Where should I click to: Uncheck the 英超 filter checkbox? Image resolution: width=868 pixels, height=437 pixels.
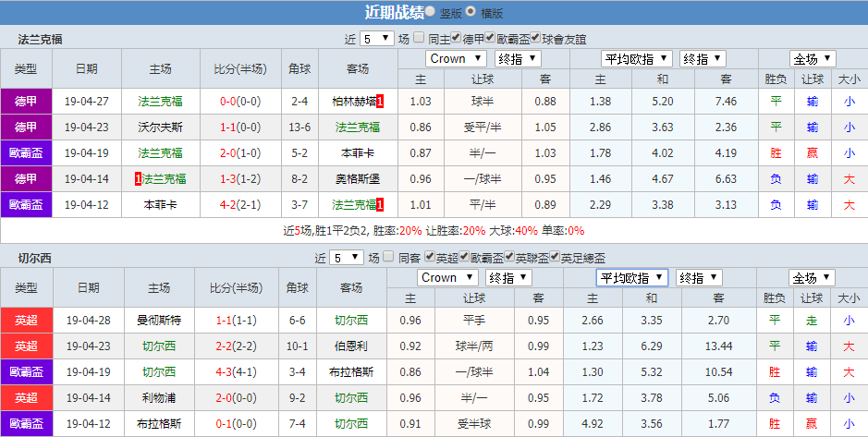430,256
